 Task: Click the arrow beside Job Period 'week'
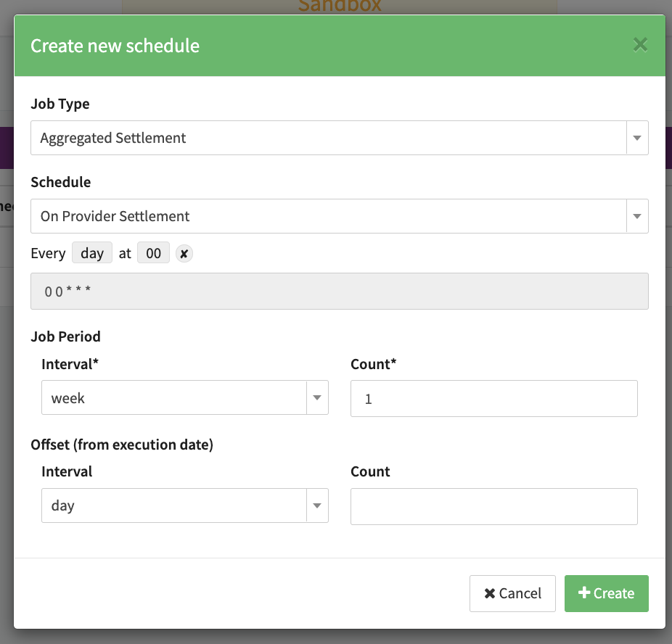point(317,398)
